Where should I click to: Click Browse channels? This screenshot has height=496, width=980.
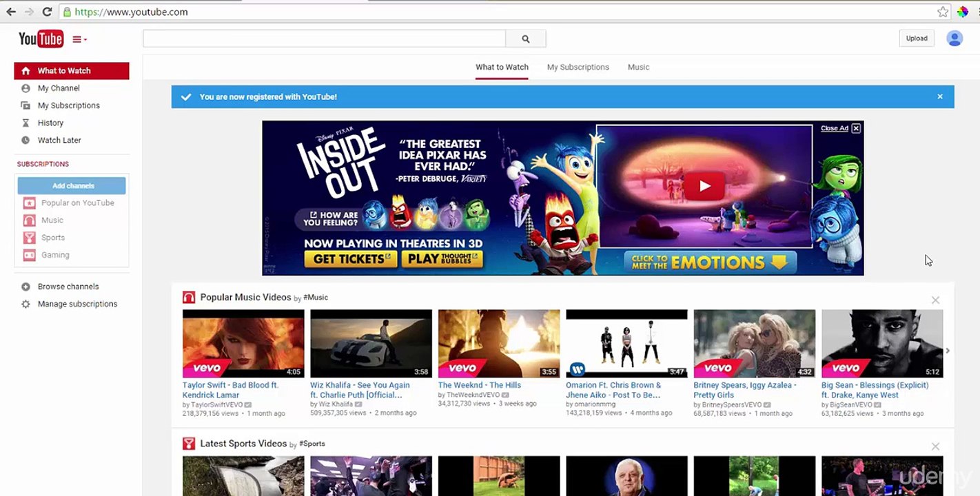[x=68, y=287]
